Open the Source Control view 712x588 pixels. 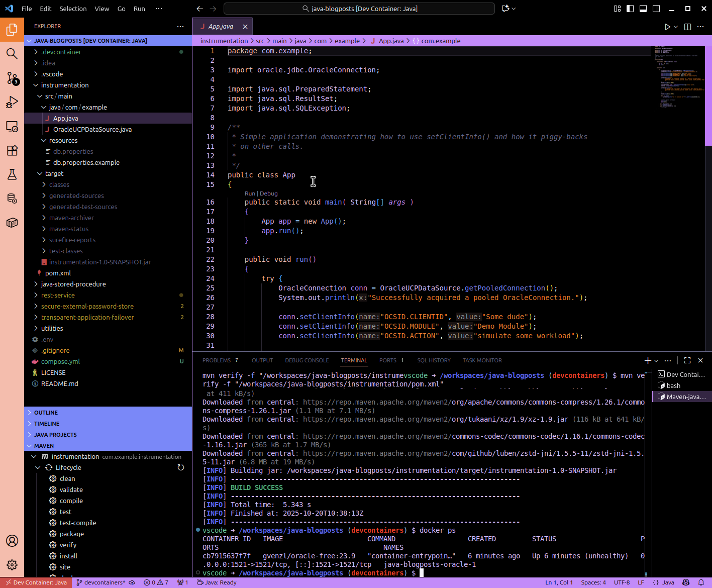[x=12, y=78]
